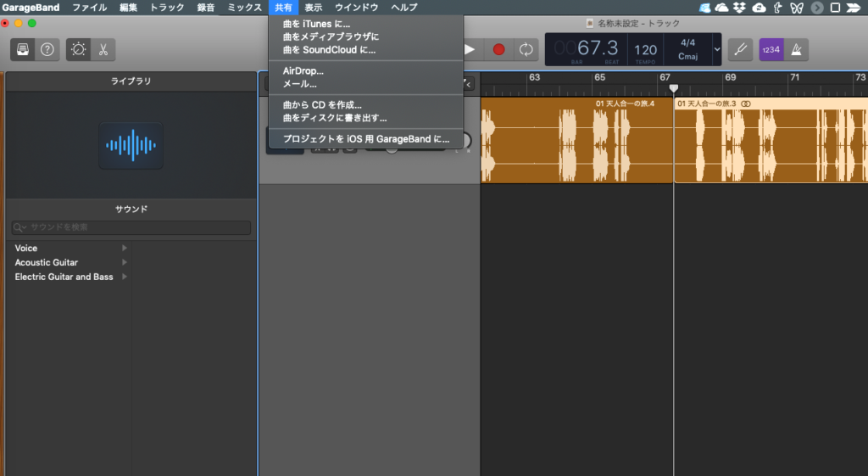This screenshot has width=868, height=476.
Task: Click bar 63 in the ruler
Action: pyautogui.click(x=534, y=77)
